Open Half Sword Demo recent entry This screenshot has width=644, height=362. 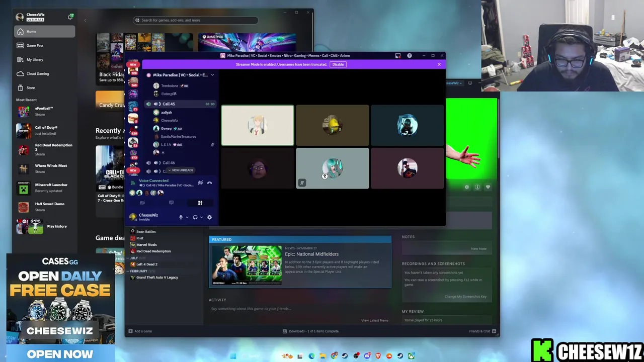[x=45, y=207]
